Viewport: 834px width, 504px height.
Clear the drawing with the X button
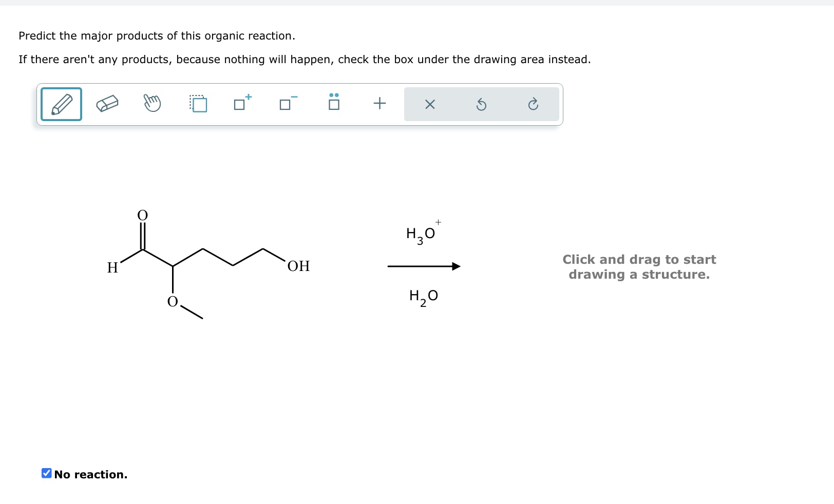pyautogui.click(x=430, y=104)
